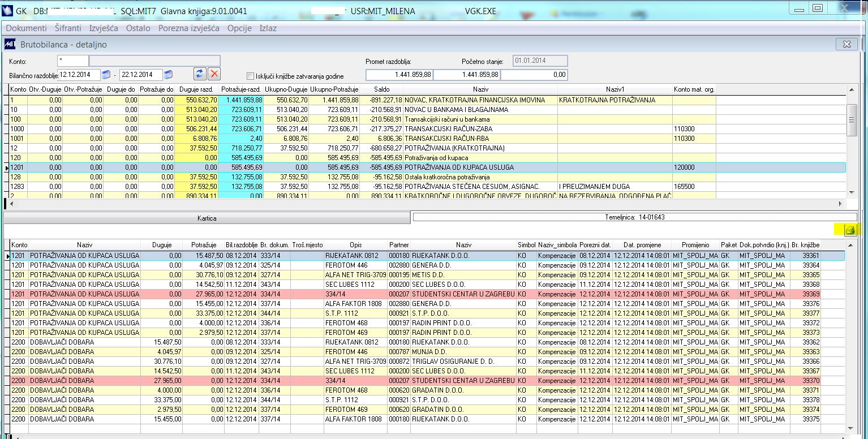
Task: Click lower grid Partner column header
Action: (x=399, y=245)
